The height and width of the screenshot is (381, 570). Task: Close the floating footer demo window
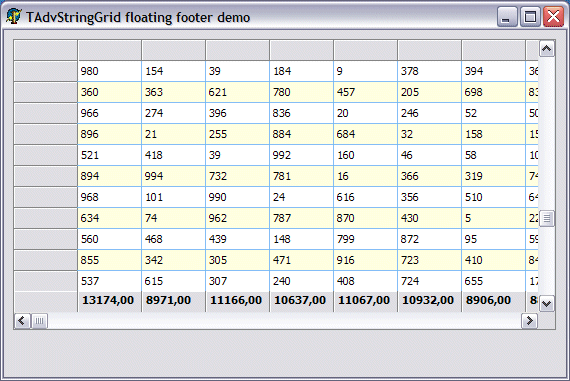[553, 17]
